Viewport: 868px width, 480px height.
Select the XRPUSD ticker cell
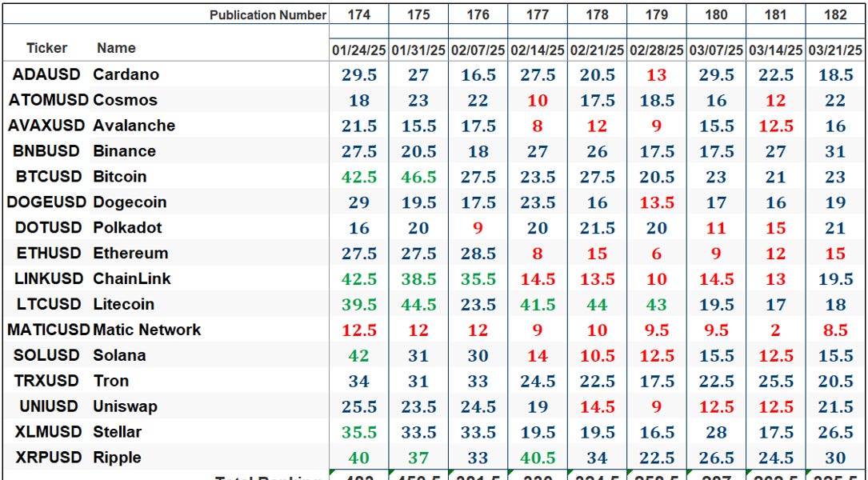(48, 458)
